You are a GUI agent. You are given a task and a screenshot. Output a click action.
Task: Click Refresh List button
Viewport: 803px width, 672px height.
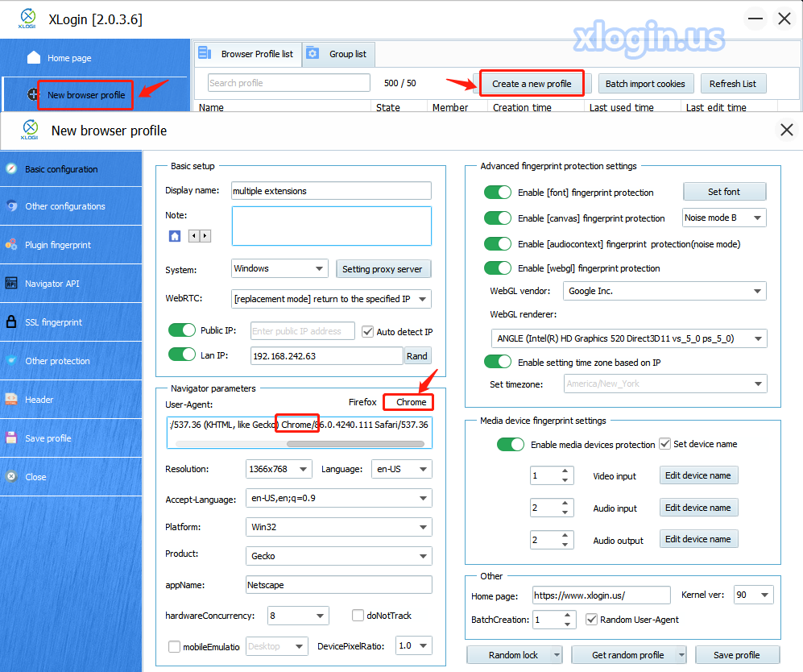(733, 84)
